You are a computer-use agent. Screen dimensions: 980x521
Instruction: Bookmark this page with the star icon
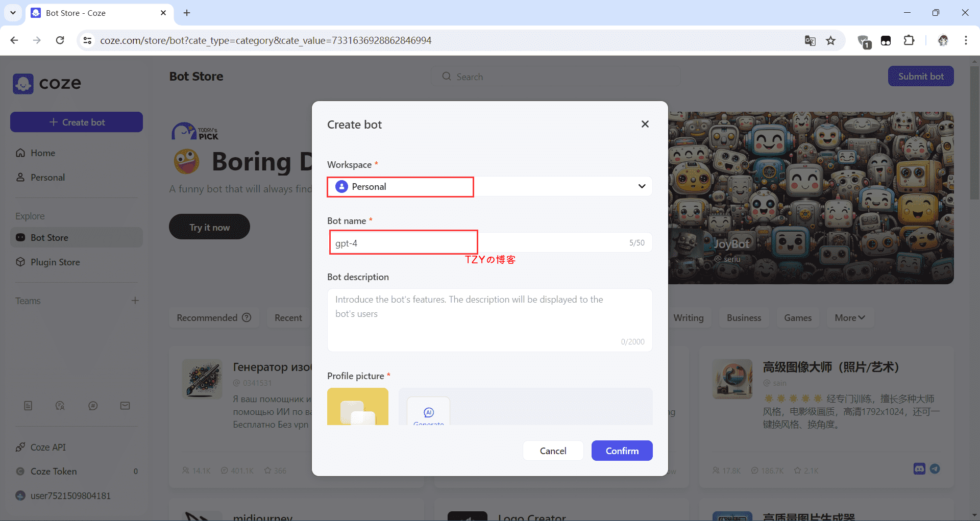(x=831, y=40)
